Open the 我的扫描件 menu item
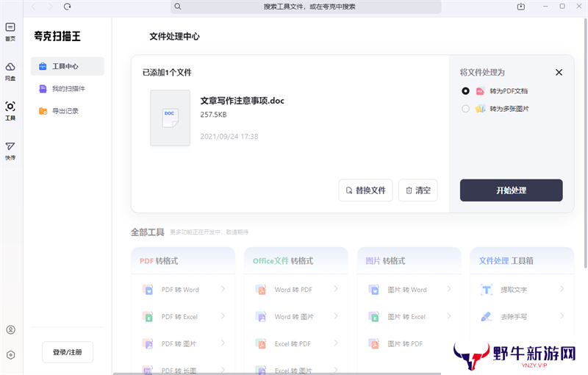The height and width of the screenshot is (375, 588). coord(68,88)
